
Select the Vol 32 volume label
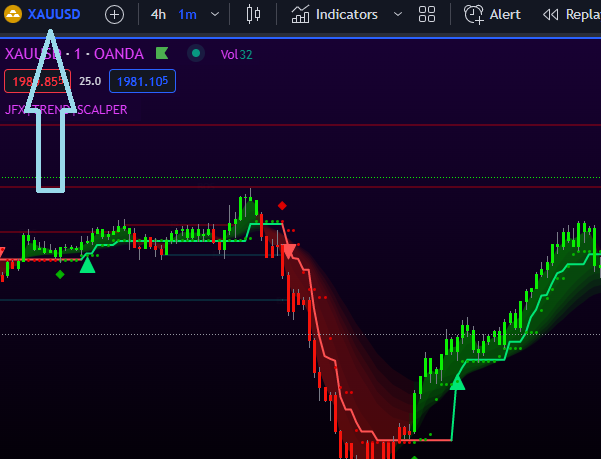[x=235, y=53]
